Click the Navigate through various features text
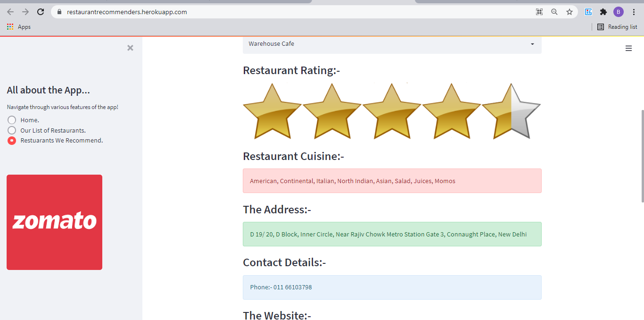Screen dimensions: 644x320 (62, 107)
